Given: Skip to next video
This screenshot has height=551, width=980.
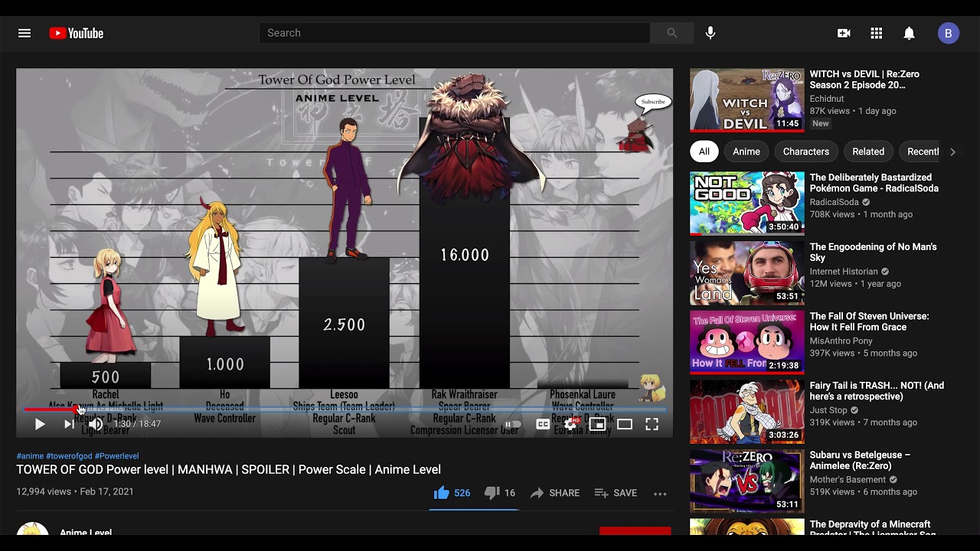Looking at the screenshot, I should coord(69,424).
